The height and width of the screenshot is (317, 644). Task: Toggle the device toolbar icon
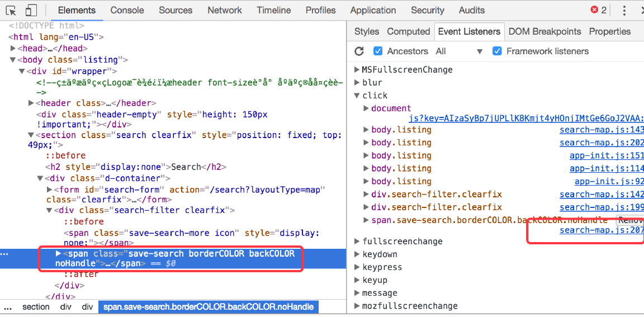[31, 10]
